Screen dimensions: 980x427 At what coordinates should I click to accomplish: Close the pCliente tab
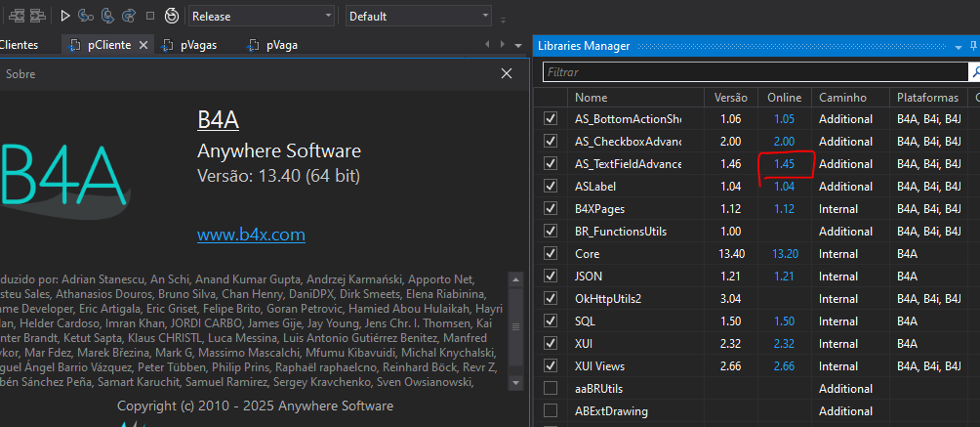point(143,45)
